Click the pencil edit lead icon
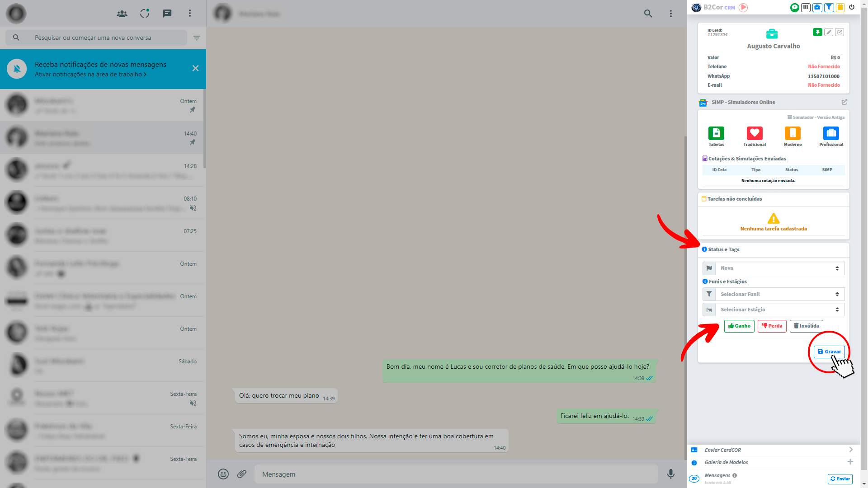Viewport: 868px width, 488px height. (x=829, y=32)
